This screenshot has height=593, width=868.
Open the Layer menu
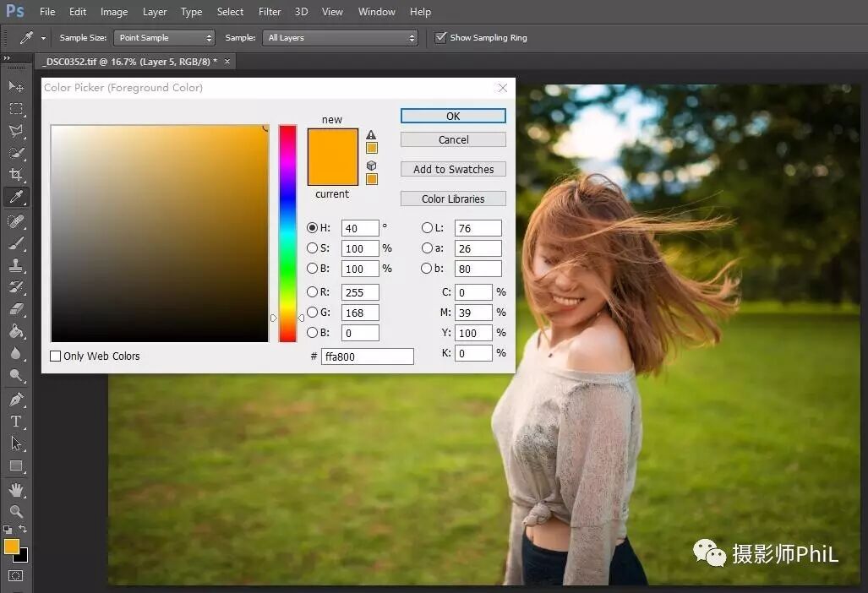point(155,12)
